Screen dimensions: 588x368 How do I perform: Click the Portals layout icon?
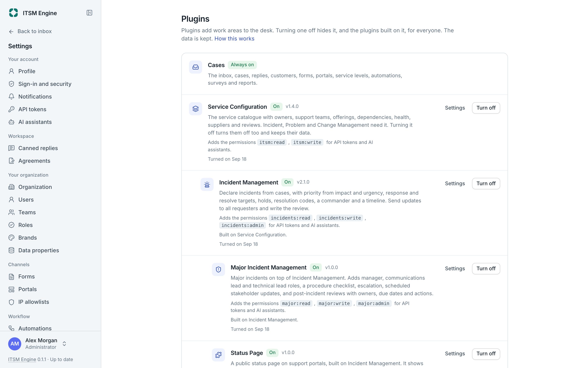point(11,289)
